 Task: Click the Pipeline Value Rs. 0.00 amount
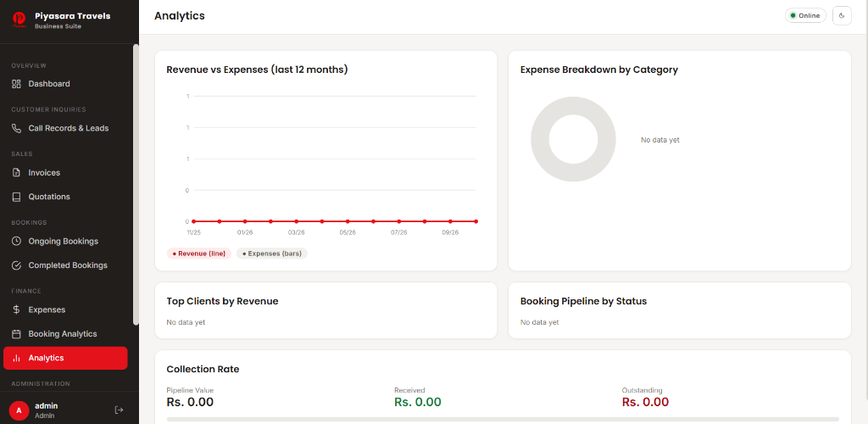tap(190, 402)
